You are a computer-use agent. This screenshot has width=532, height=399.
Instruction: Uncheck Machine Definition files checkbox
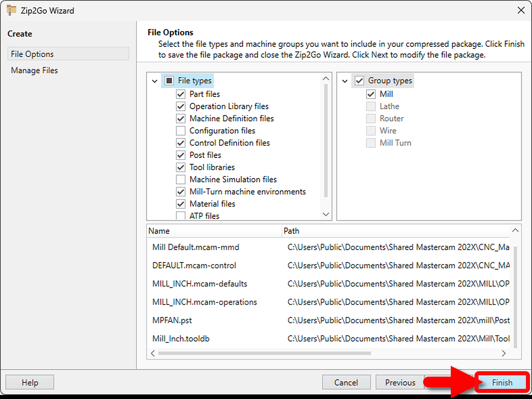(181, 119)
